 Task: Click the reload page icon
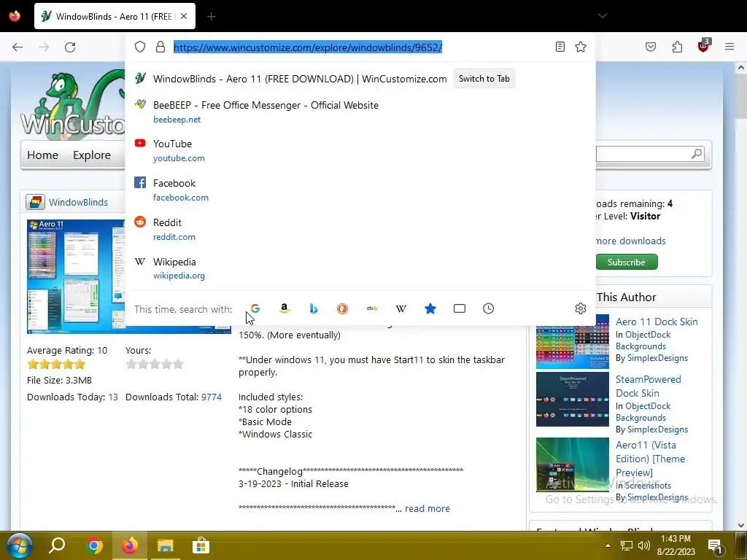click(70, 47)
